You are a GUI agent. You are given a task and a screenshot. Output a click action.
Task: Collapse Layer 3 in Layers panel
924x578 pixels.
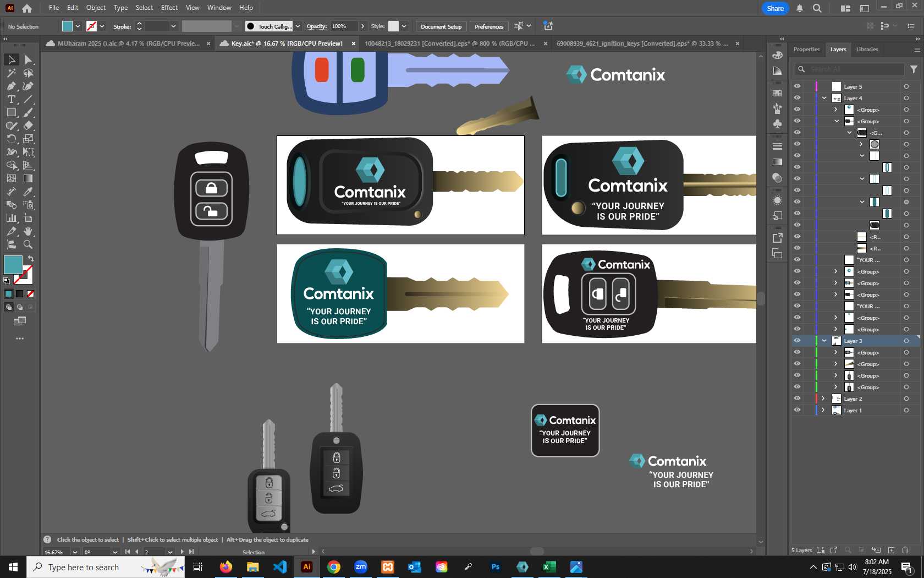[824, 341]
